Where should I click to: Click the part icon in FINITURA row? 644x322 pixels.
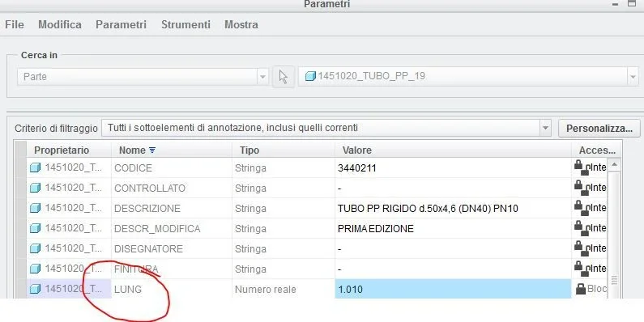(36, 269)
